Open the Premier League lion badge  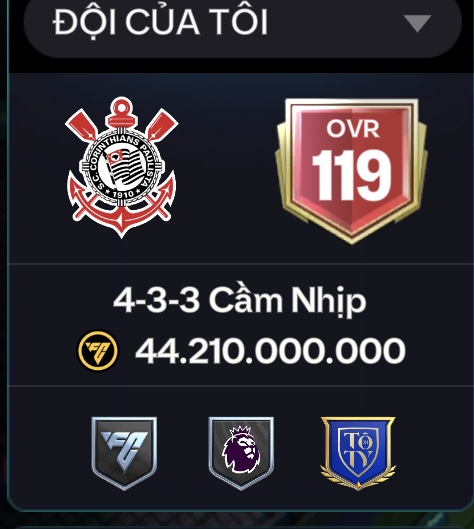click(241, 453)
